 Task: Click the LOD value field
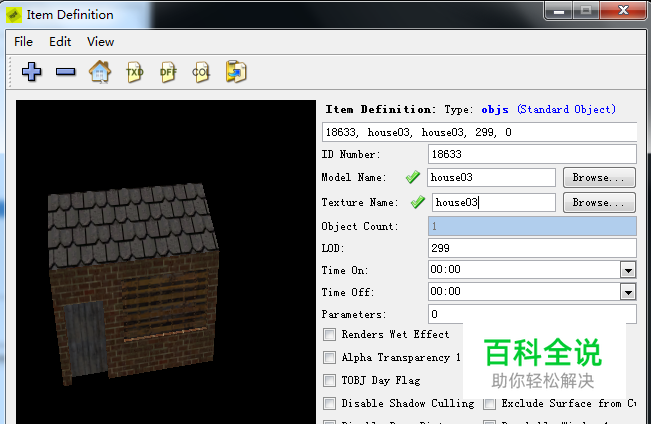(x=532, y=248)
